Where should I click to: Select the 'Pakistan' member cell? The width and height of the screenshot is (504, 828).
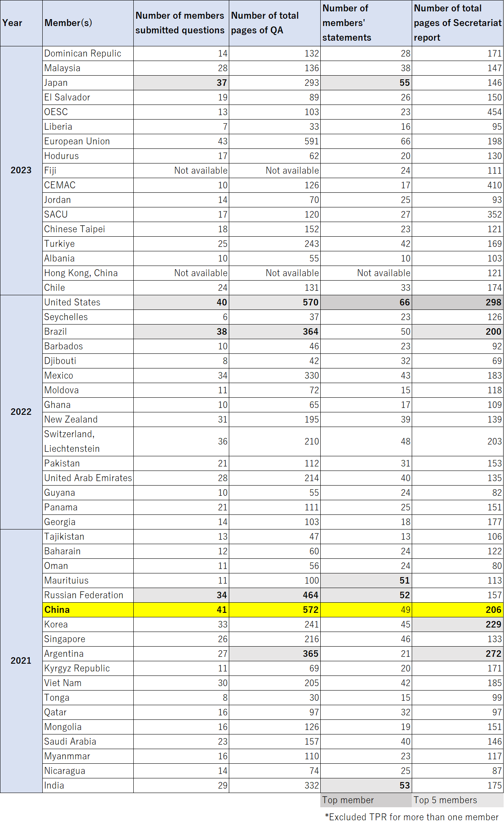tap(88, 464)
